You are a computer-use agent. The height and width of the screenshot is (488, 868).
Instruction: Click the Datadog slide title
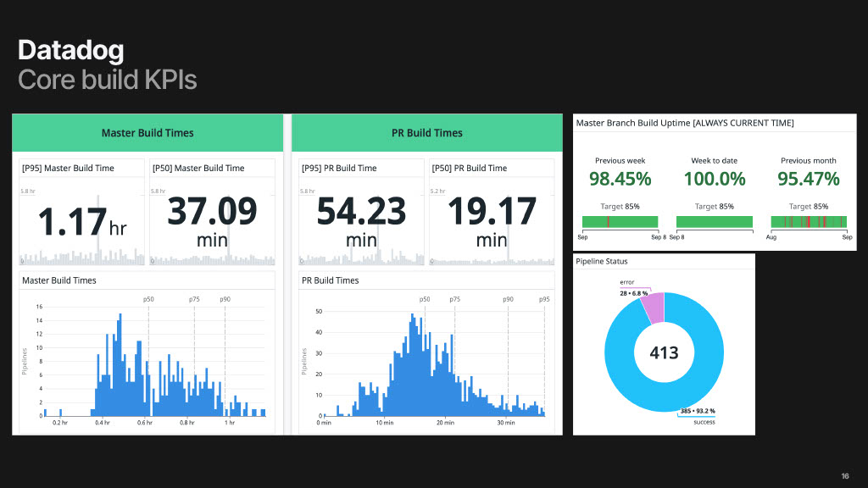pos(71,50)
